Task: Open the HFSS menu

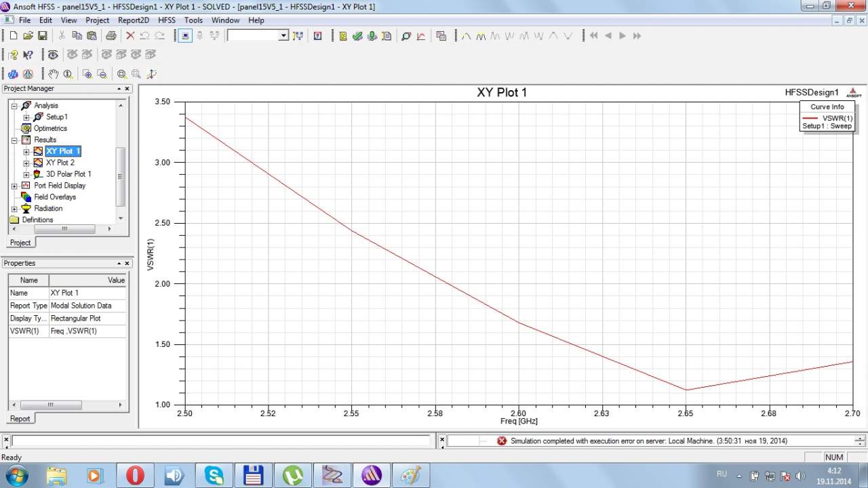Action: click(166, 20)
